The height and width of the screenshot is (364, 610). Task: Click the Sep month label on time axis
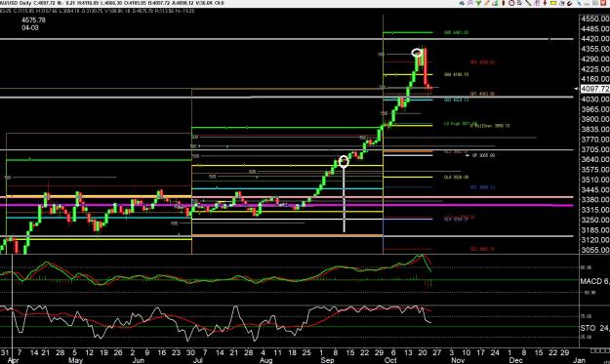(327, 360)
